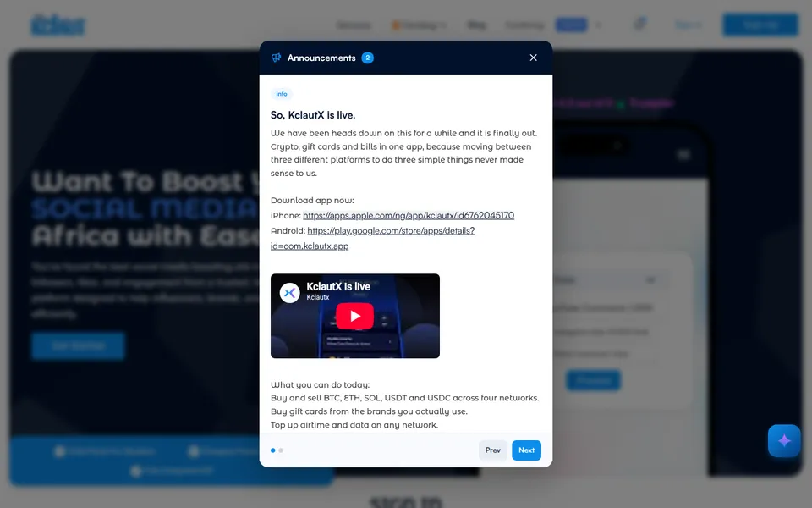Image resolution: width=812 pixels, height=508 pixels.
Task: Click the info tag label
Action: tap(281, 94)
